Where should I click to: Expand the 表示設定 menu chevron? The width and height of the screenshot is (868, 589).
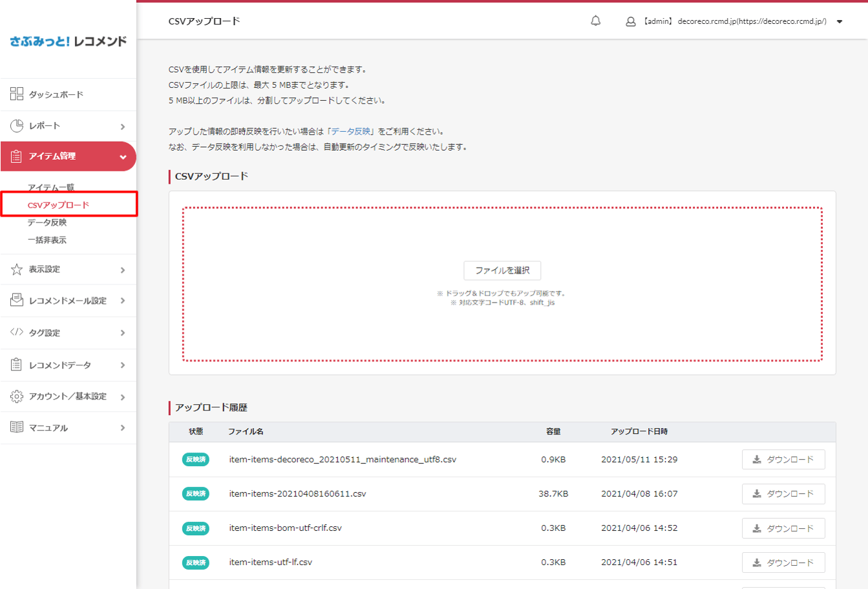point(123,270)
